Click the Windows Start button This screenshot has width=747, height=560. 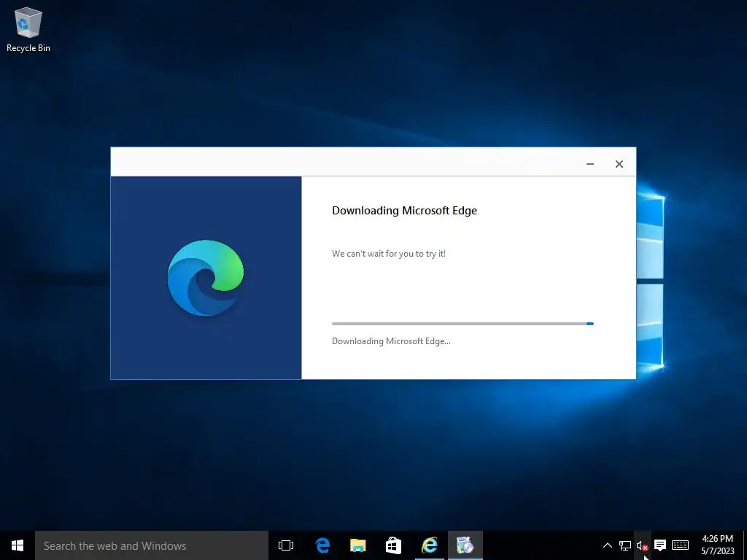tap(18, 545)
